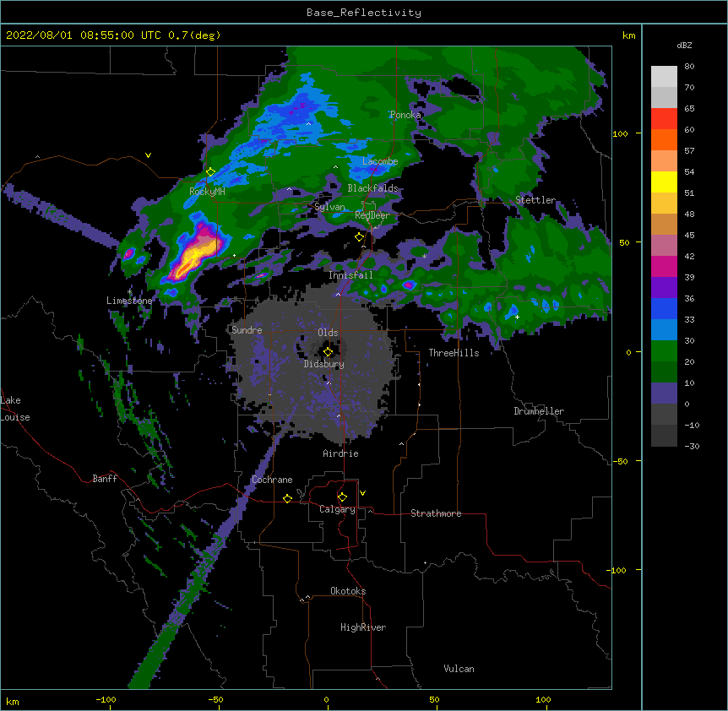728x711 pixels.
Task: Click the -100 tick label on right vertical axis
Action: (617, 570)
